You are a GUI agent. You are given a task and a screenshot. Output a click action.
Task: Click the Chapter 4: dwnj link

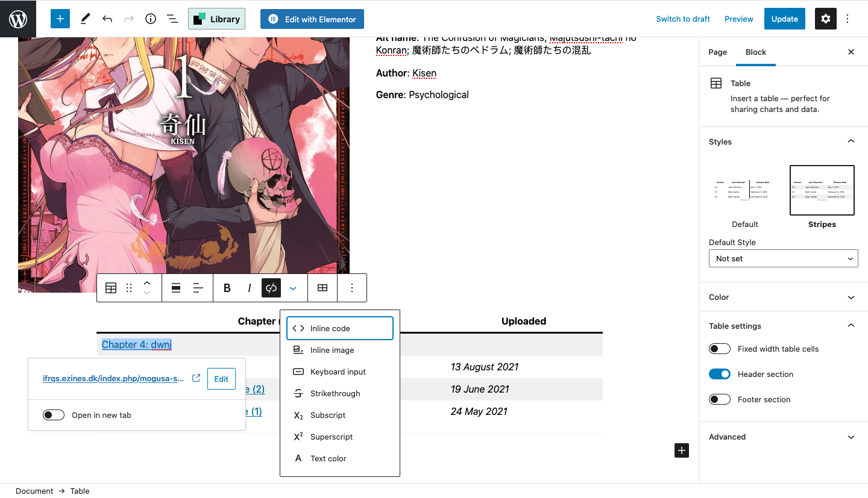pyautogui.click(x=137, y=344)
